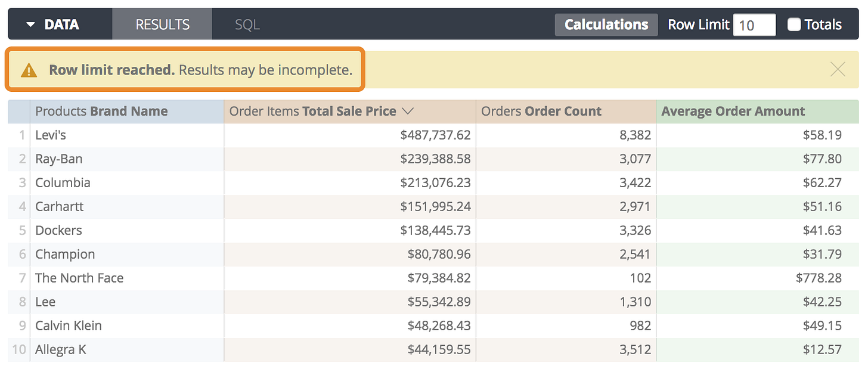Screen dimensions: 868x372
Task: Select the Average Order Amount column header
Action: coord(758,111)
